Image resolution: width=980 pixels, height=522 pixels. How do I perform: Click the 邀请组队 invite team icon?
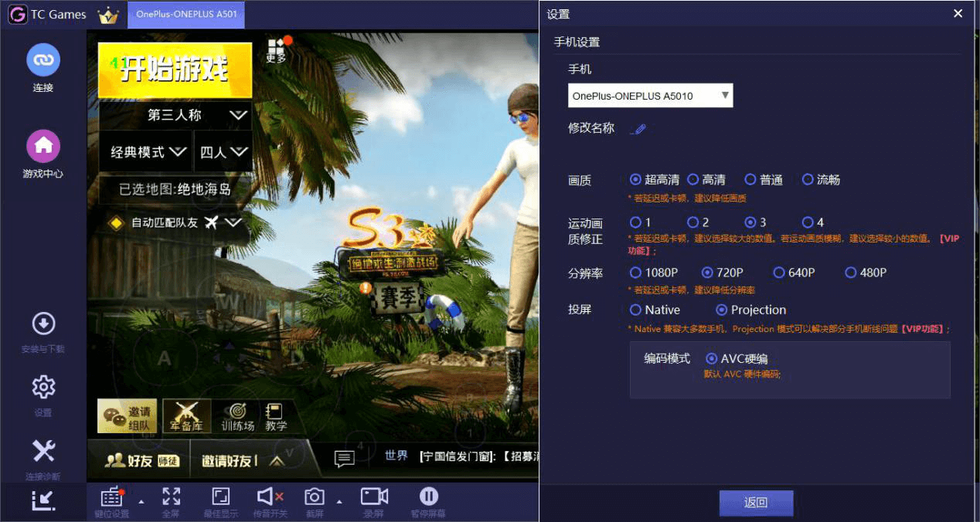128,416
